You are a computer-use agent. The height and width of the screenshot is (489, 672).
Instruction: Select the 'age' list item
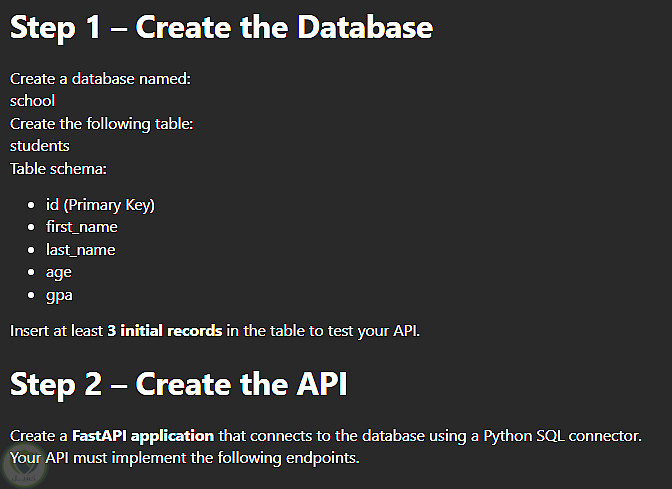click(x=58, y=272)
